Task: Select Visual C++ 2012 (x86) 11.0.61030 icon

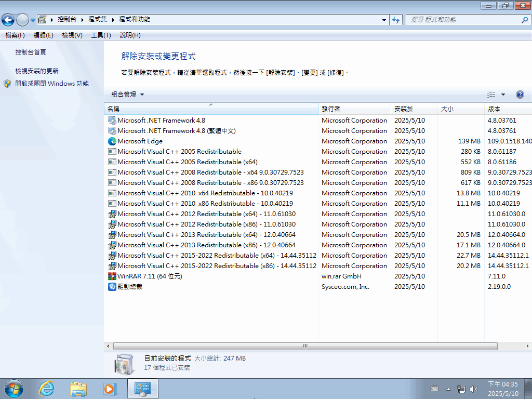Action: coord(112,224)
